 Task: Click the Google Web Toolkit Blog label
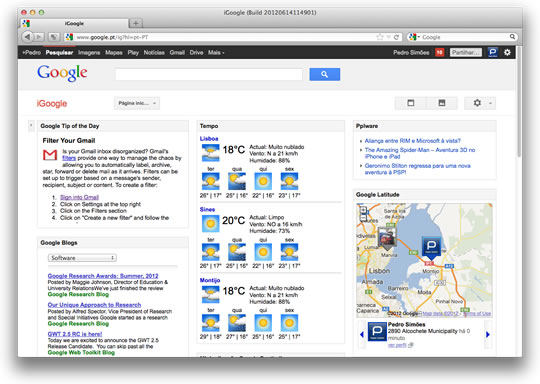(81, 352)
